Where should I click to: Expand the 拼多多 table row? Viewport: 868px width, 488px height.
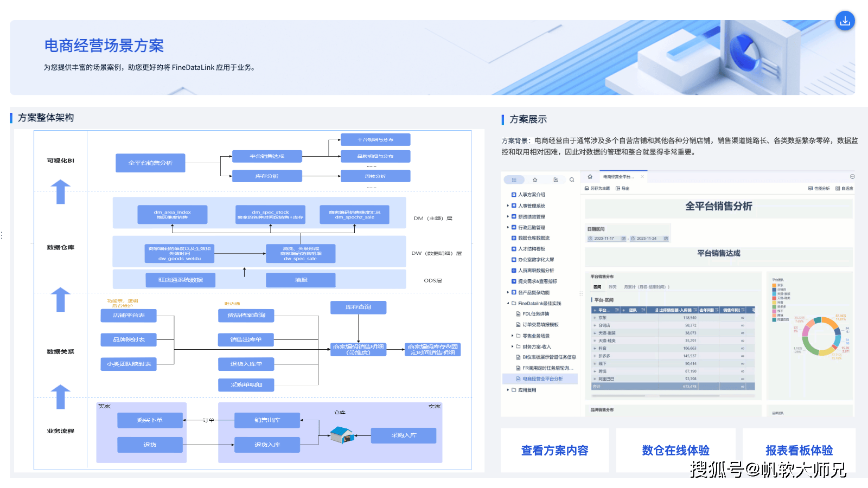595,356
